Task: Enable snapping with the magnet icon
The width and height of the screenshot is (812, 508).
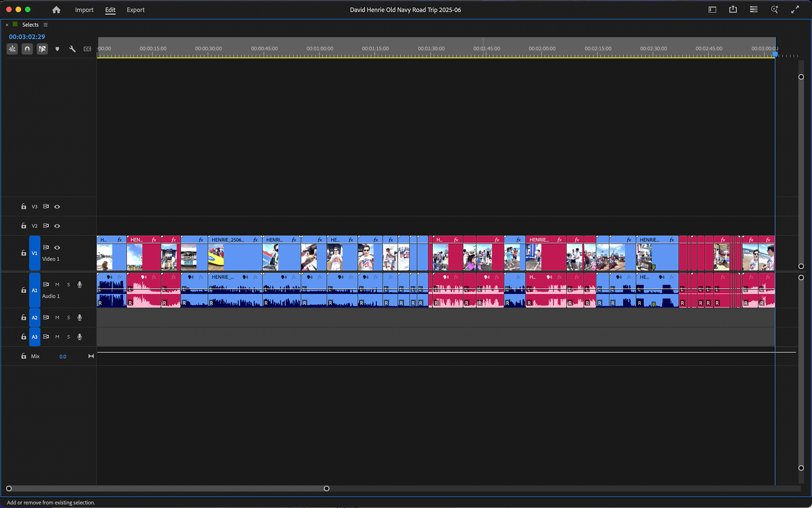Action: coord(27,49)
